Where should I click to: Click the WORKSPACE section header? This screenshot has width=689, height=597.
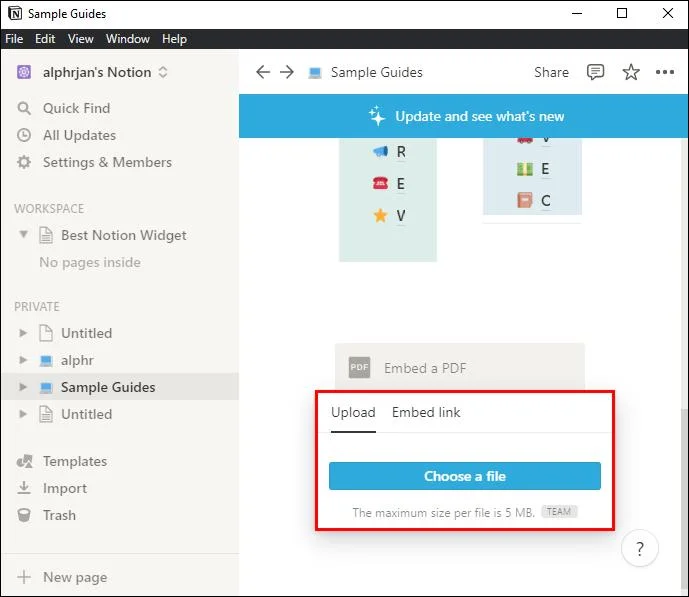[x=49, y=208]
